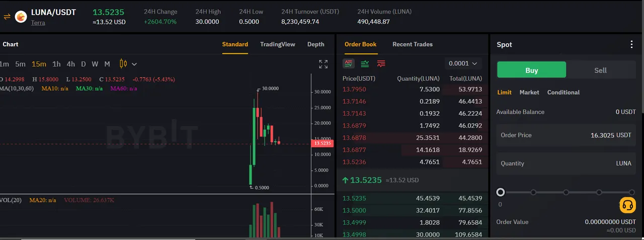Click the 24H Change +2604.70% value
644x240 pixels.
coord(160,22)
